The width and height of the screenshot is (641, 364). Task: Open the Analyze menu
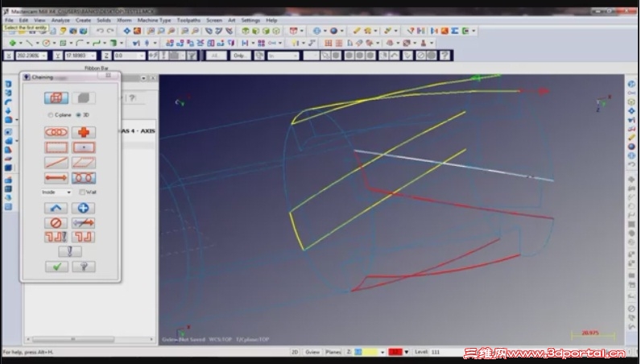[x=60, y=20]
